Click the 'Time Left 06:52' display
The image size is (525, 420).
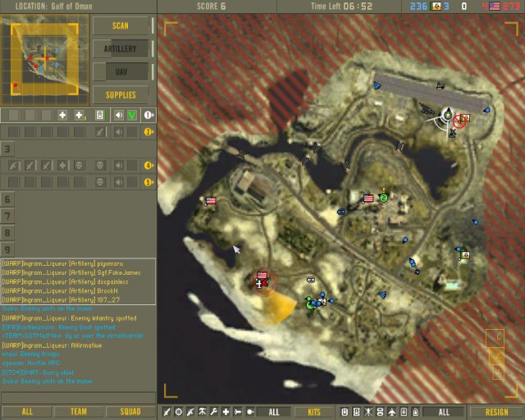pyautogui.click(x=341, y=6)
